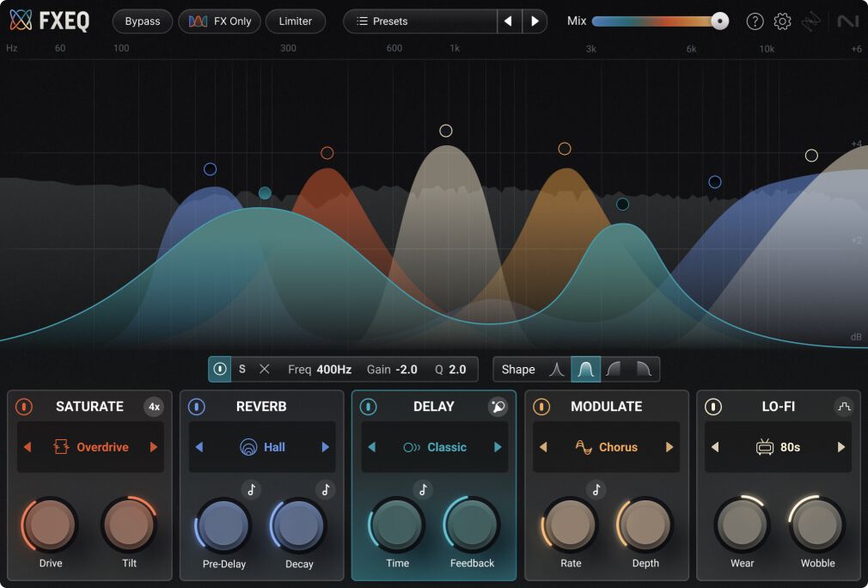
Task: Open the settings gear icon
Action: pyautogui.click(x=782, y=21)
